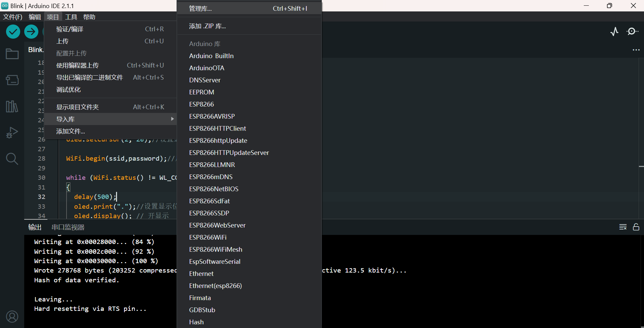Open 管理库... from the submenu
This screenshot has height=328, width=644.
249,8
